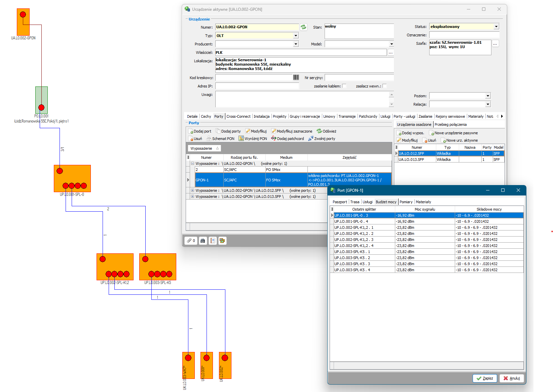
Task: Open Schemat PON
Action: pyautogui.click(x=220, y=139)
